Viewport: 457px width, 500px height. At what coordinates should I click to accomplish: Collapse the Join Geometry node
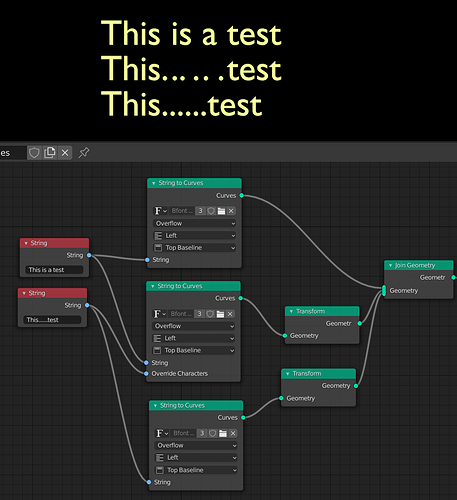390,265
